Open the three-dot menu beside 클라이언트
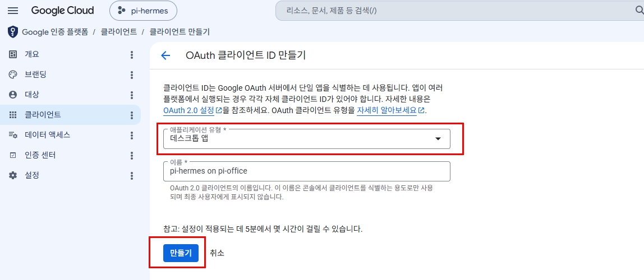 coord(132,115)
